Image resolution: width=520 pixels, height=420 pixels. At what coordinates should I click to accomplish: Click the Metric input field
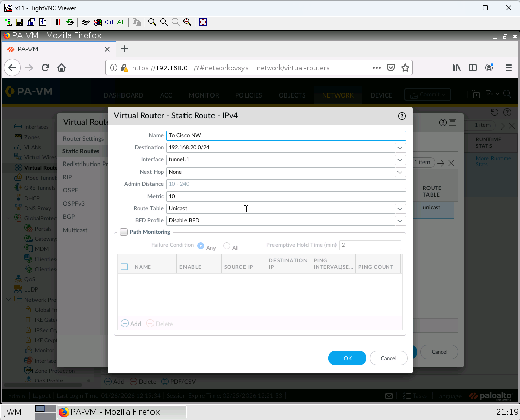tap(286, 197)
